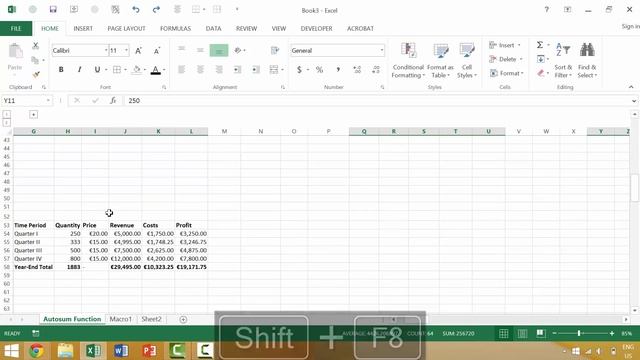Click Sign in link
The image size is (640, 360).
pyautogui.click(x=630, y=26)
